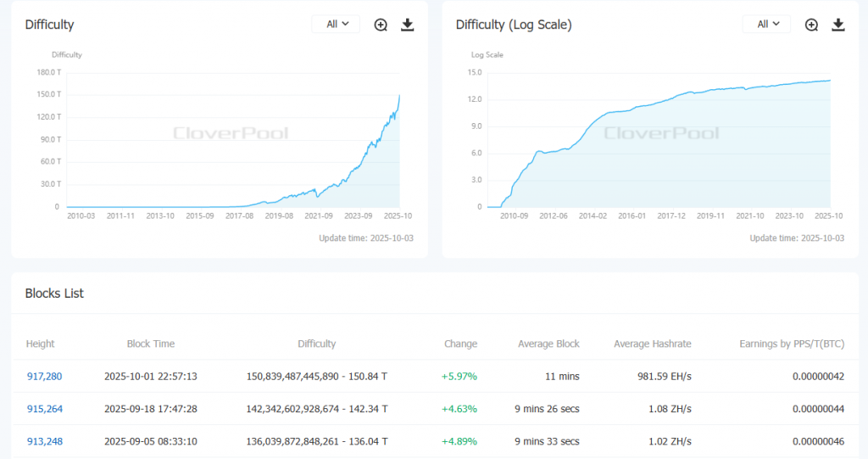Download the Difficulty chart data
The image size is (868, 459).
coord(407,25)
